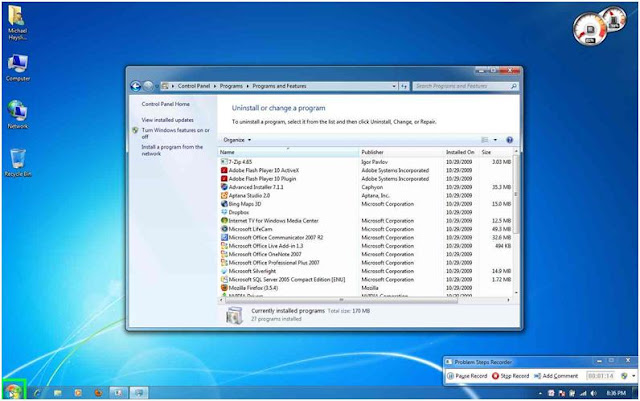Select Bing Maps 3D row

pos(365,204)
